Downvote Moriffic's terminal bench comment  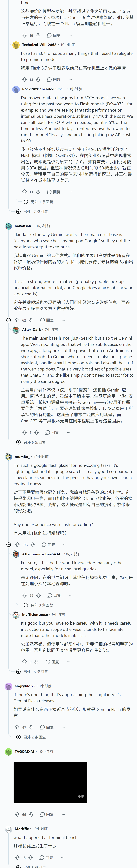click(31, 857)
